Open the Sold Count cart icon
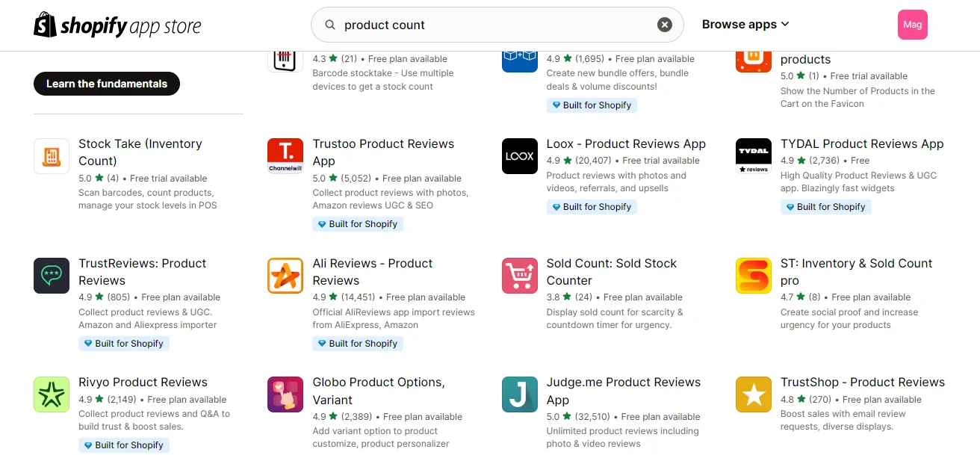 (x=519, y=276)
